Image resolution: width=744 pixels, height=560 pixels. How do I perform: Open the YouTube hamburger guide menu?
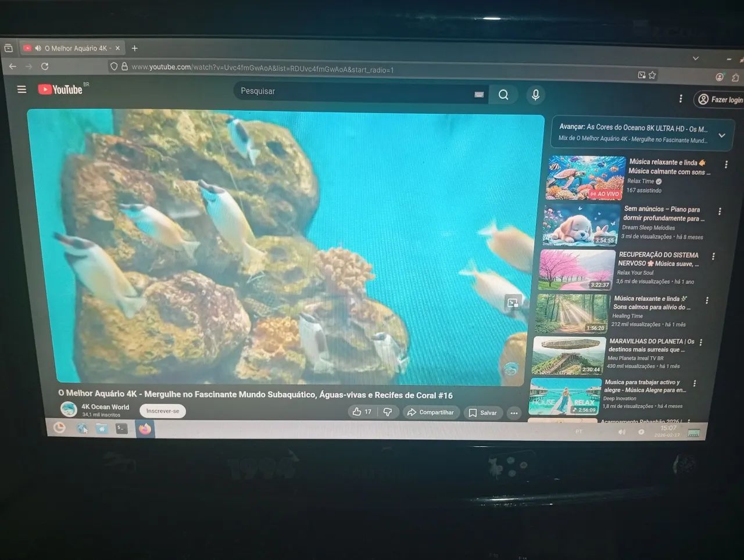click(22, 89)
